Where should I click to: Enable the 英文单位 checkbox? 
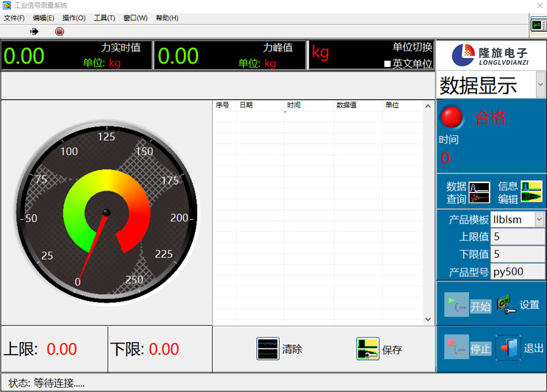click(388, 64)
